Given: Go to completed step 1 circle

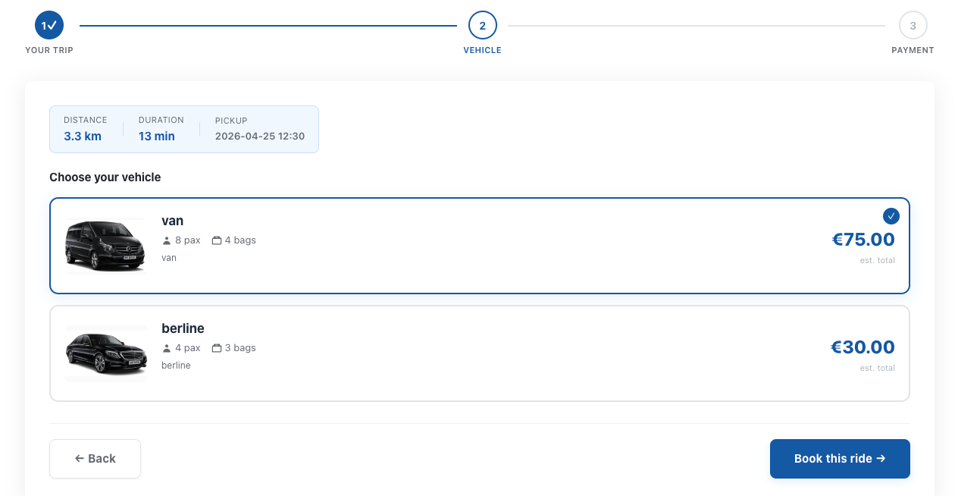Looking at the screenshot, I should point(49,25).
